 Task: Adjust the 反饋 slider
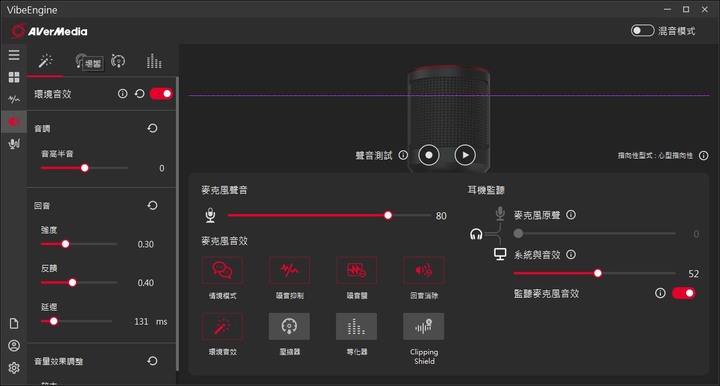pyautogui.click(x=79, y=282)
